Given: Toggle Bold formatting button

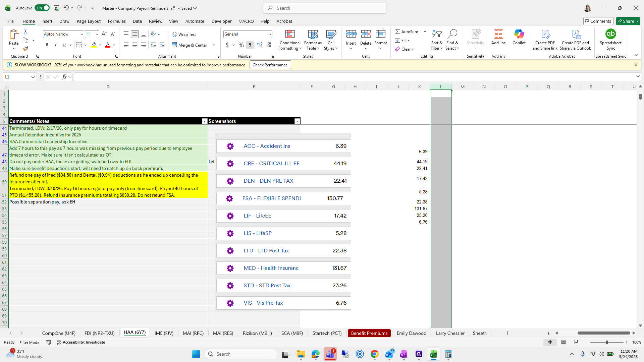Looking at the screenshot, I should click(x=47, y=45).
